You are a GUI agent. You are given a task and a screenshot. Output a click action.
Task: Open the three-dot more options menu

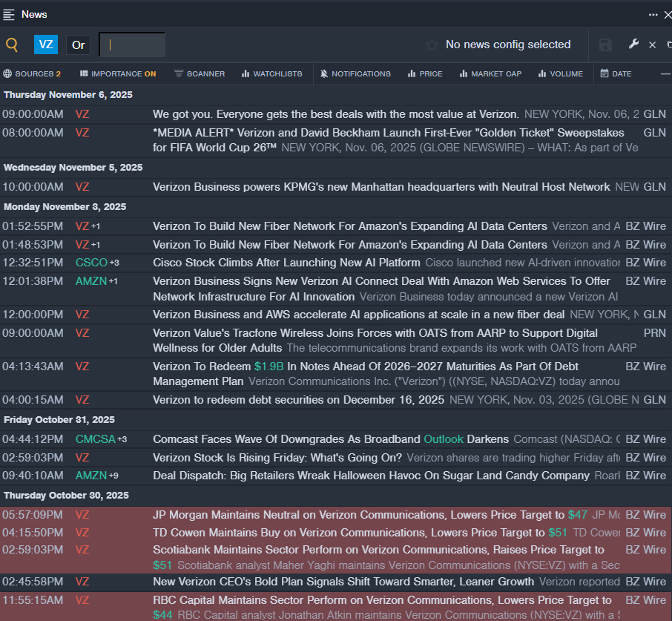[653, 14]
